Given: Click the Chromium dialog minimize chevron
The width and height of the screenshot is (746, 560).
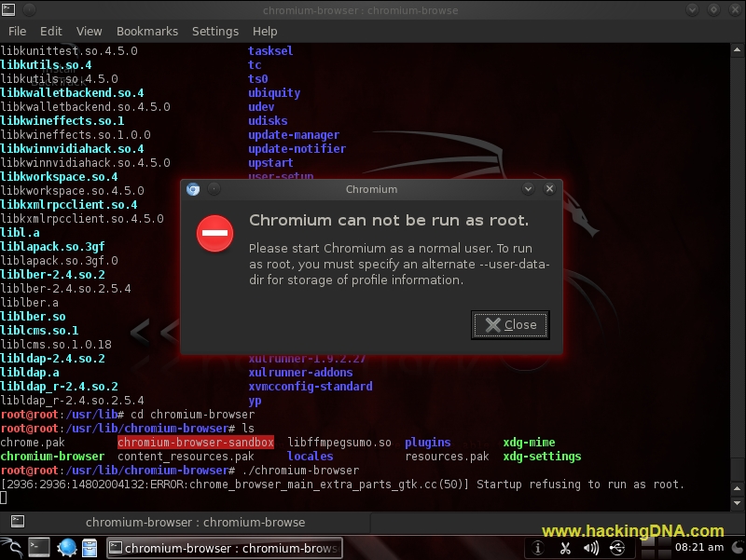Looking at the screenshot, I should coord(528,189).
